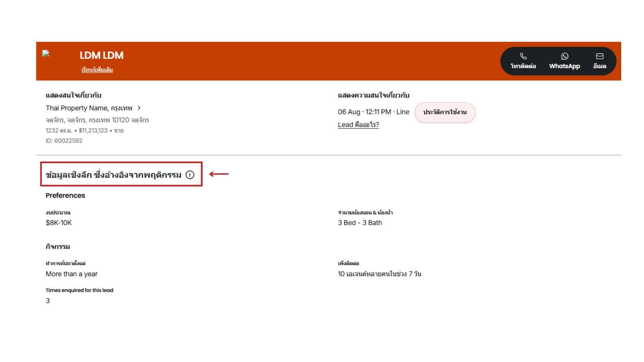Click the email envelope icon
The image size is (644, 362).
point(599,56)
